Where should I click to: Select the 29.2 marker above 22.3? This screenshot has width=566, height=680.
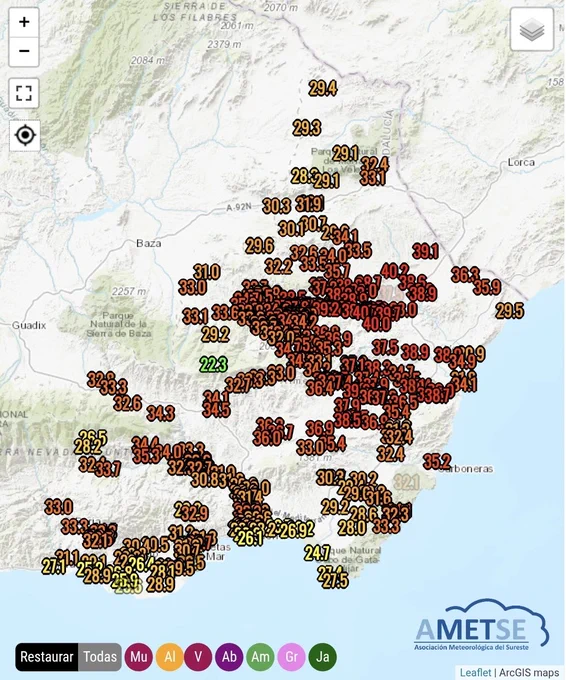(x=215, y=334)
